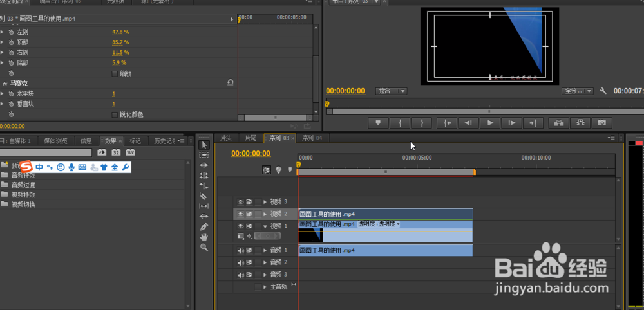Switch to the 序列 04 tab

[x=312, y=138]
